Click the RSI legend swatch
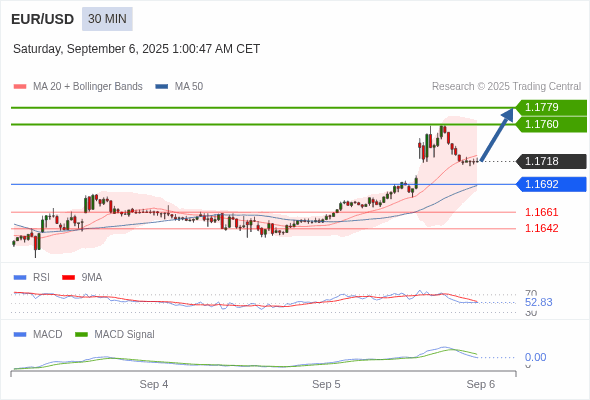The image size is (590, 400). click(20, 278)
